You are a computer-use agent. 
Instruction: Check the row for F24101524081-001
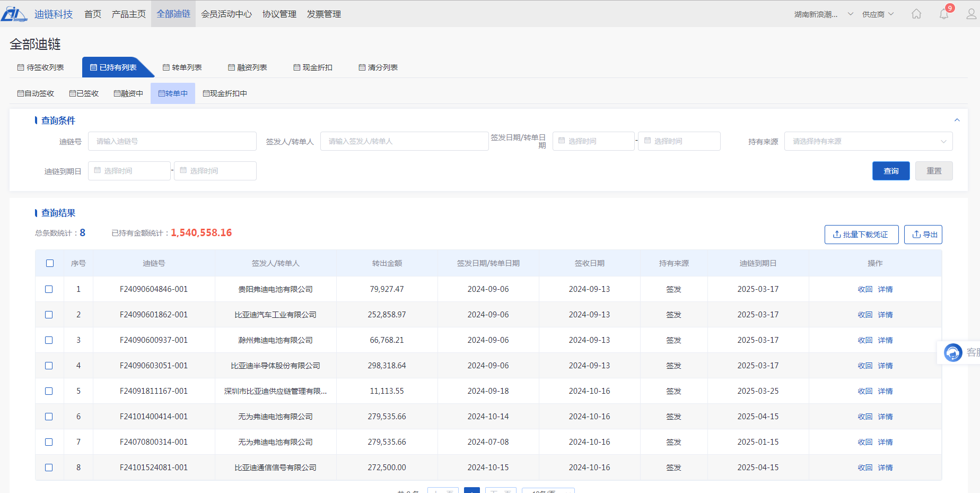(49, 468)
